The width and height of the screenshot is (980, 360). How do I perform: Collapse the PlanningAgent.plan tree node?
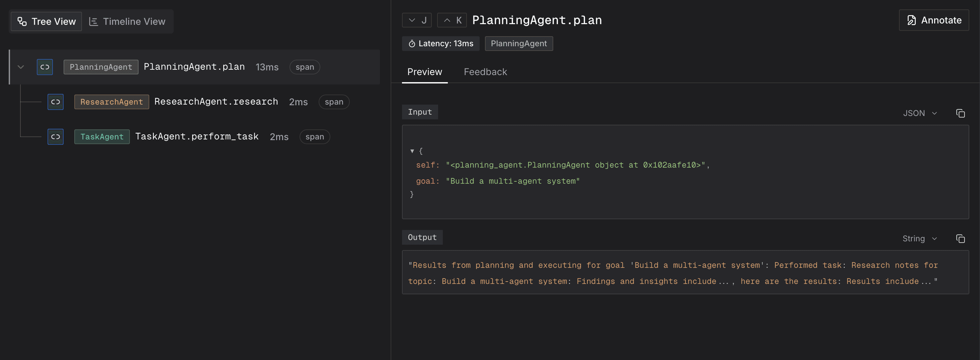point(21,67)
